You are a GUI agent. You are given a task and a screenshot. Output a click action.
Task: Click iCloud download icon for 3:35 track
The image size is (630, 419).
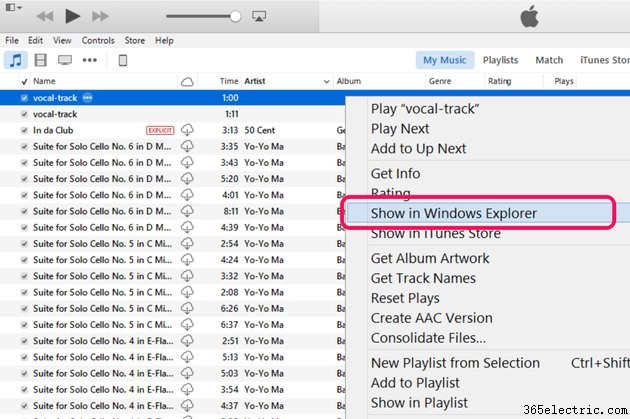coord(187,146)
